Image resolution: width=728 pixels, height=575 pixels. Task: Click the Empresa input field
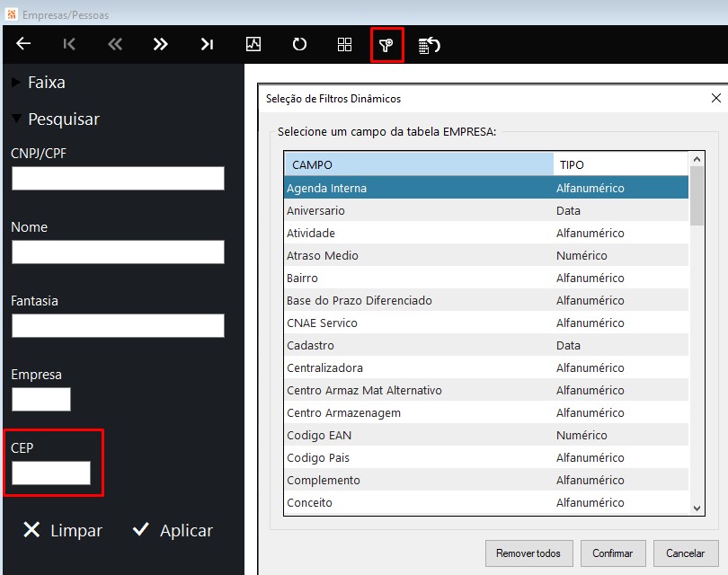tap(40, 399)
